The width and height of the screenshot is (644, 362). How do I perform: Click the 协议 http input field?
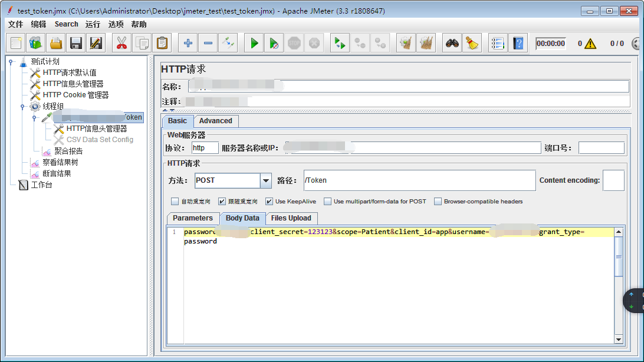205,148
